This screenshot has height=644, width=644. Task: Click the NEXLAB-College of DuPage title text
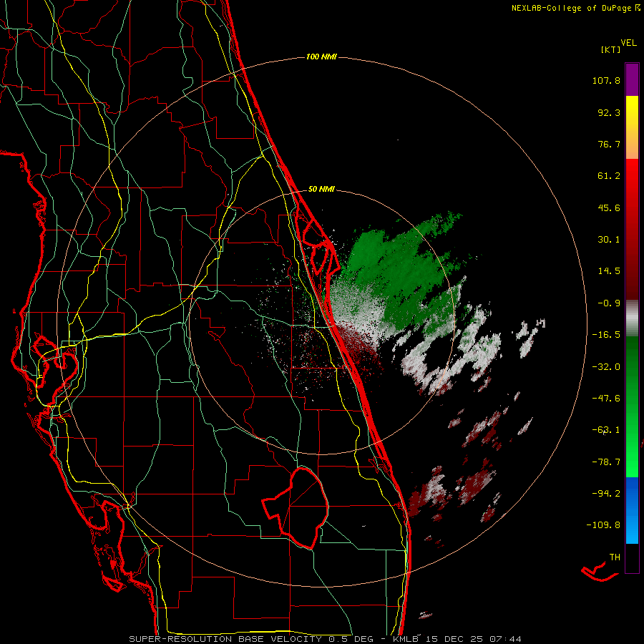[571, 8]
